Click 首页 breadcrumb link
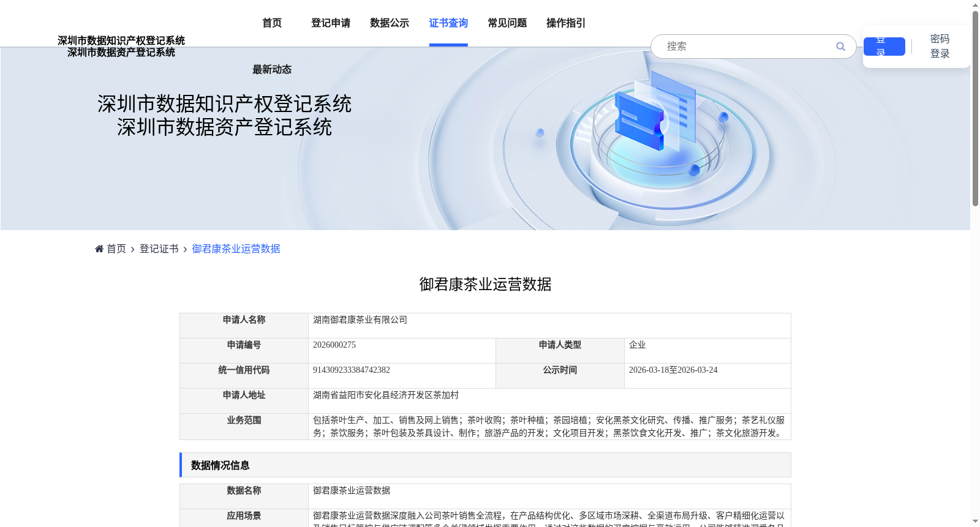Viewport: 980px width, 527px height. (116, 249)
